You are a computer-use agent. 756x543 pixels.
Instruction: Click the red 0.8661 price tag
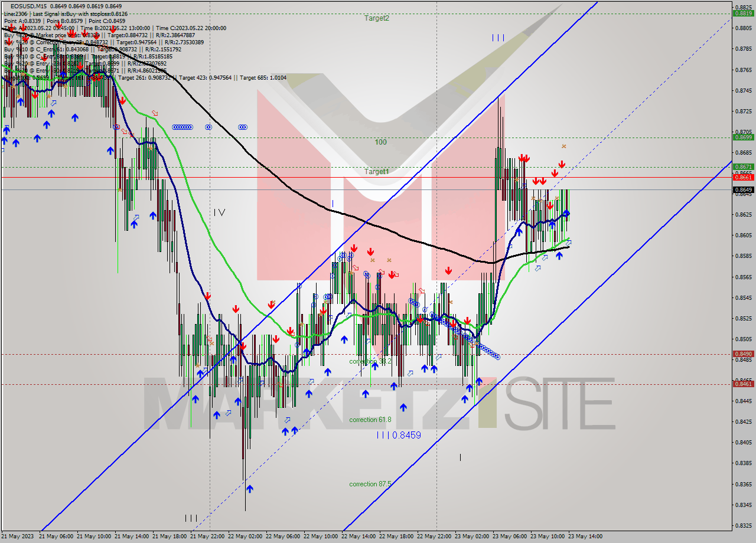(742, 177)
